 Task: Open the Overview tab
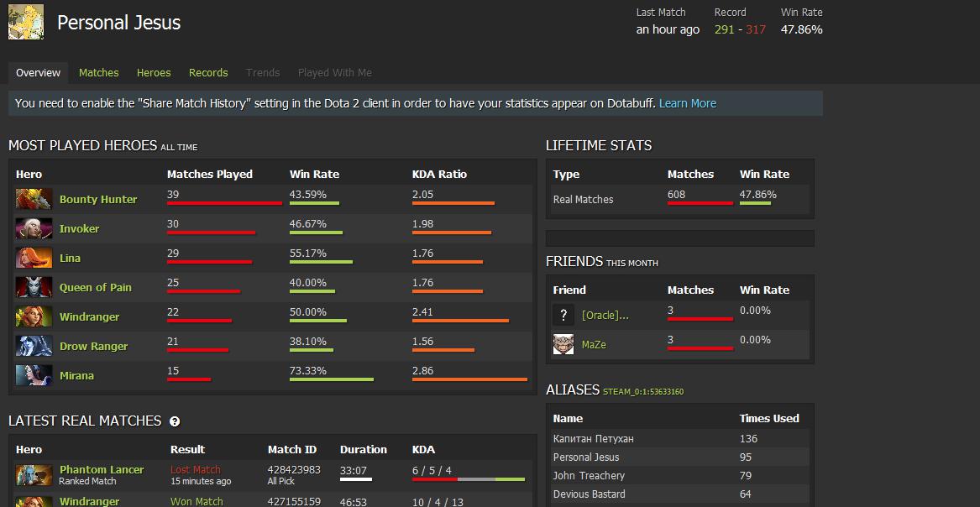tap(38, 72)
